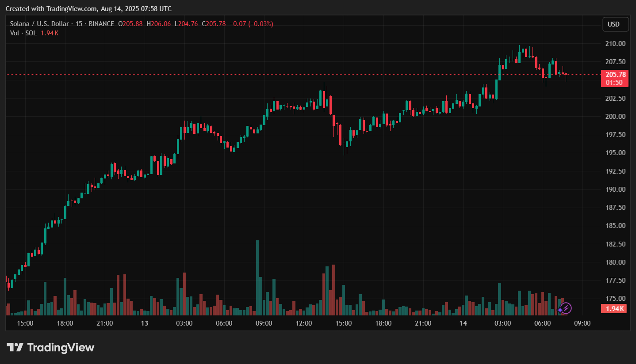Click the red 205.78 current price label

pyautogui.click(x=615, y=74)
